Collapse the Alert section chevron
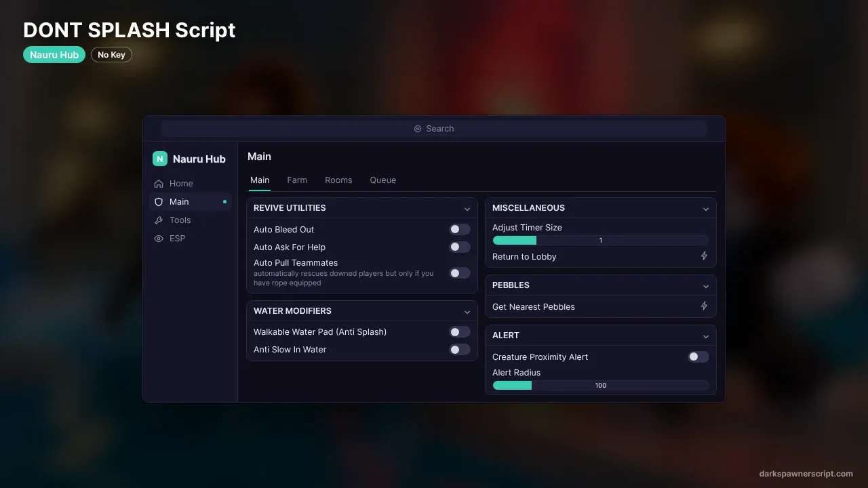 (706, 336)
